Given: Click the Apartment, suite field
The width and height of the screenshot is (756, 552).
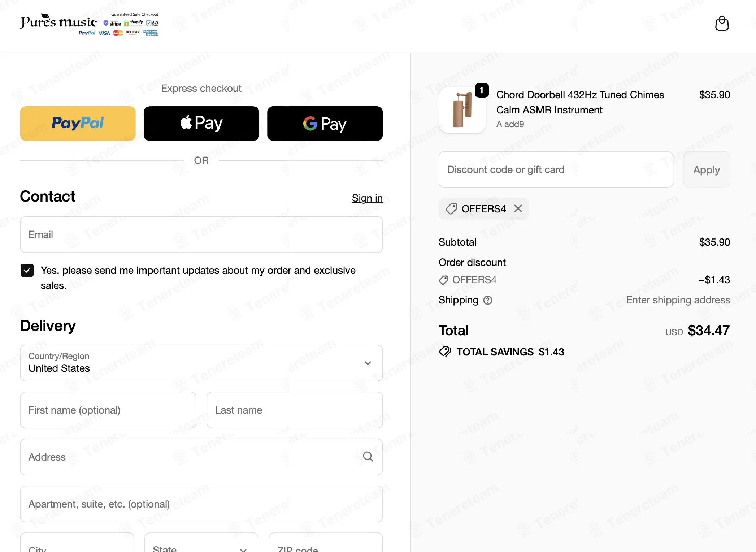Looking at the screenshot, I should (x=201, y=504).
